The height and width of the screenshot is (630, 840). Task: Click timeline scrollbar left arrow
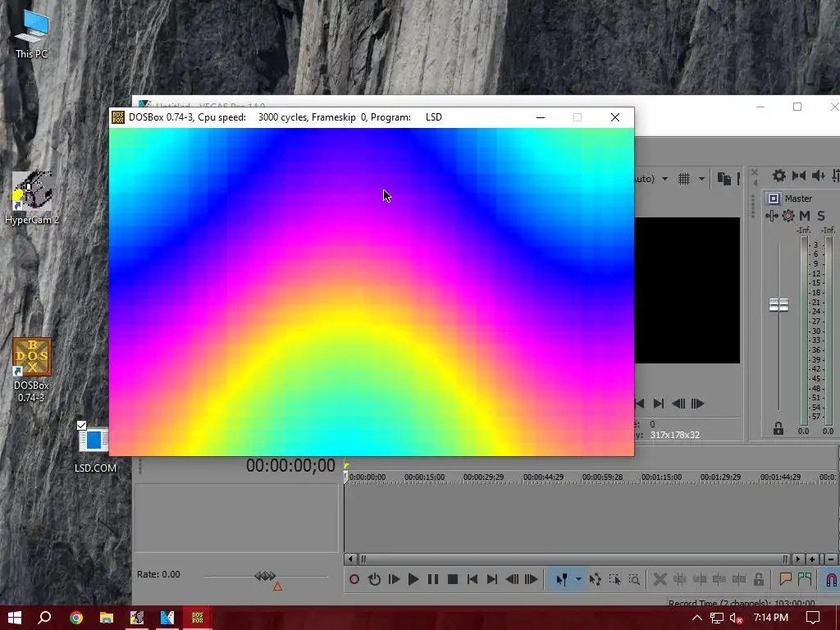click(350, 559)
